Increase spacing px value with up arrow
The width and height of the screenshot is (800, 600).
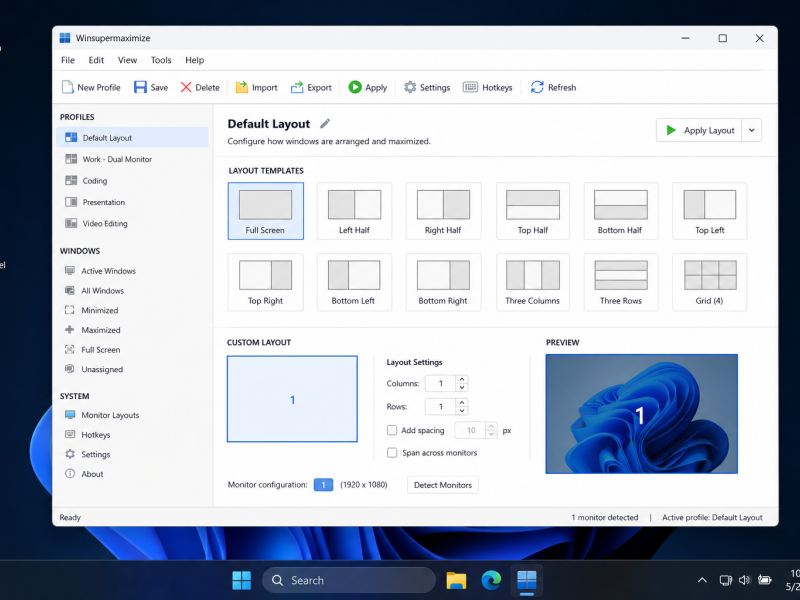pyautogui.click(x=491, y=426)
